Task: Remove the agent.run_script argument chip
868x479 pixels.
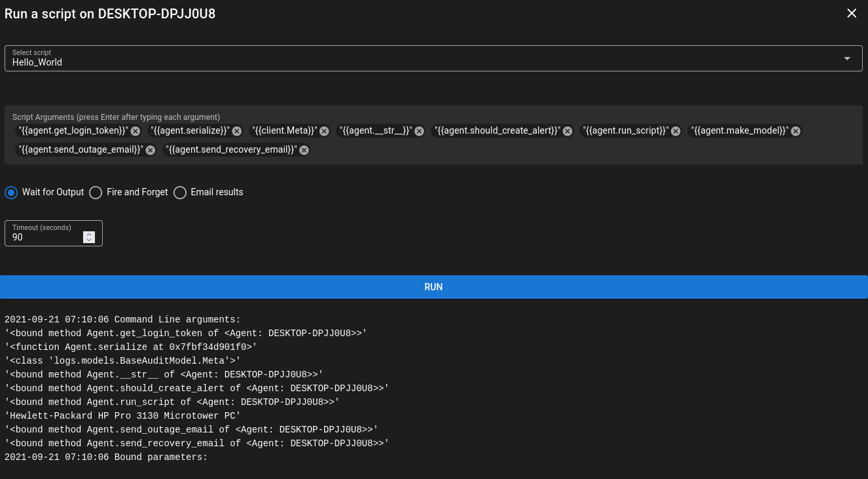Action: pos(676,130)
